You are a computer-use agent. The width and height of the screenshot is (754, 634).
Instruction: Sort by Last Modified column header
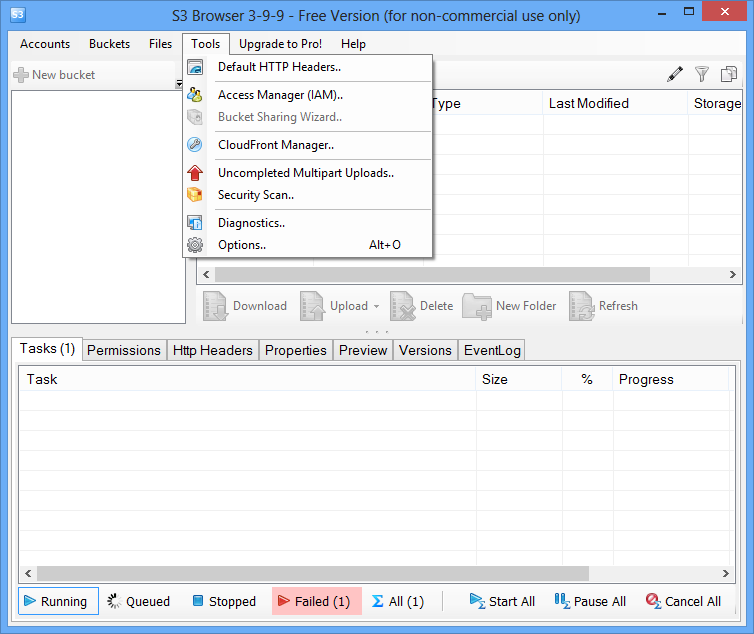coord(616,103)
